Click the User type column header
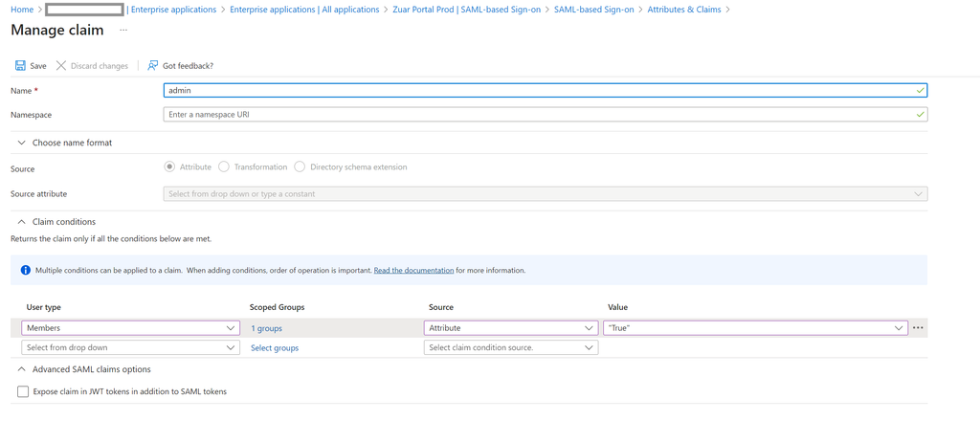 point(44,307)
